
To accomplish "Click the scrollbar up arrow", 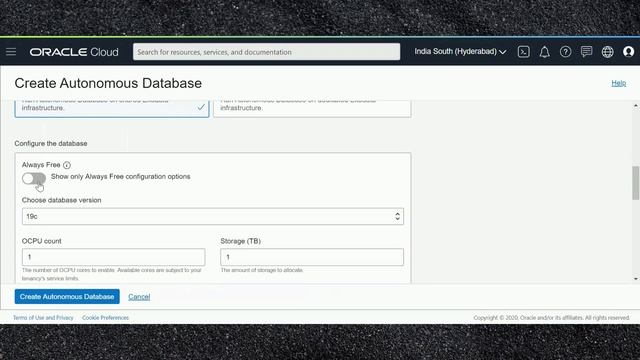I will click(636, 106).
